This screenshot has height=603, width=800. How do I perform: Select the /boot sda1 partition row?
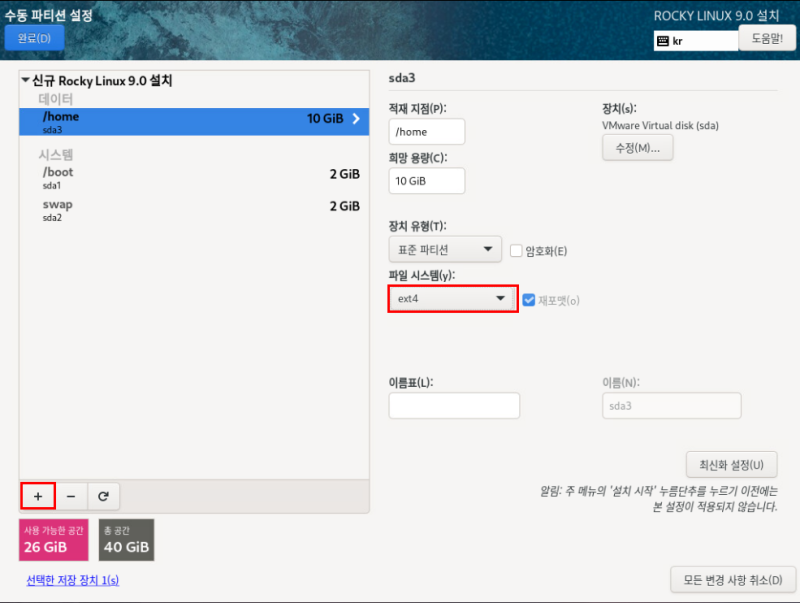(194, 177)
